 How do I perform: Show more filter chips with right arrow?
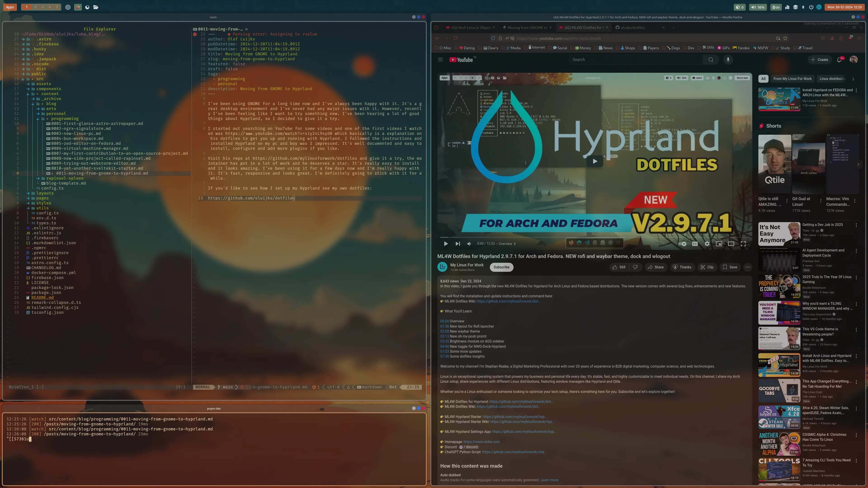853,79
